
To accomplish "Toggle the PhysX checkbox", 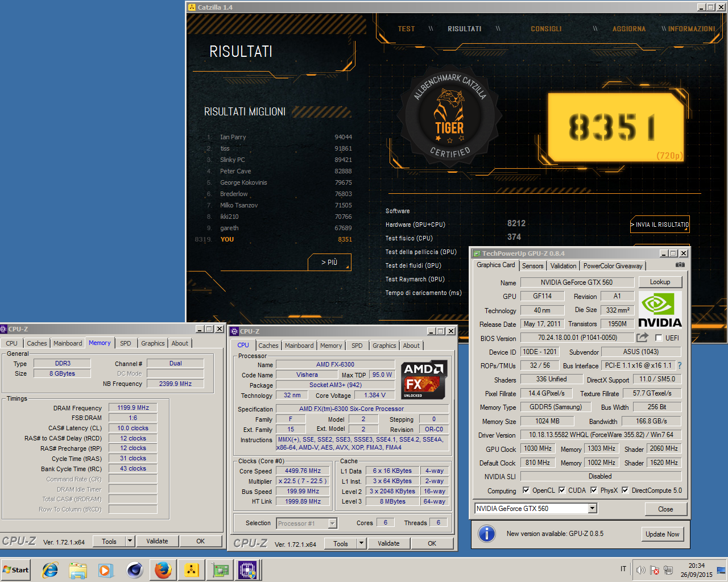I will coord(594,490).
